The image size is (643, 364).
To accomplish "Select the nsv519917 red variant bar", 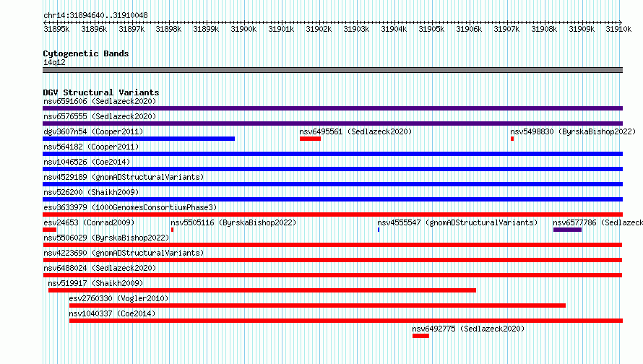I will pyautogui.click(x=262, y=290).
